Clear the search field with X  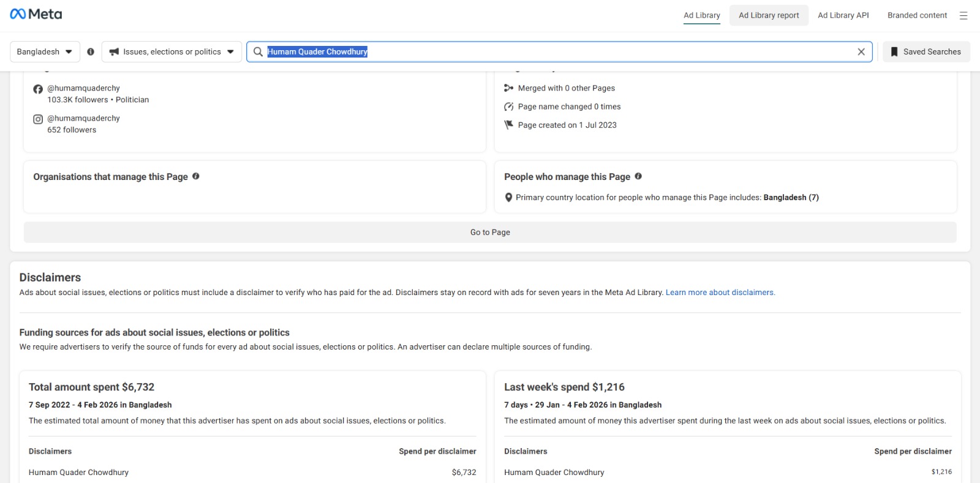861,52
